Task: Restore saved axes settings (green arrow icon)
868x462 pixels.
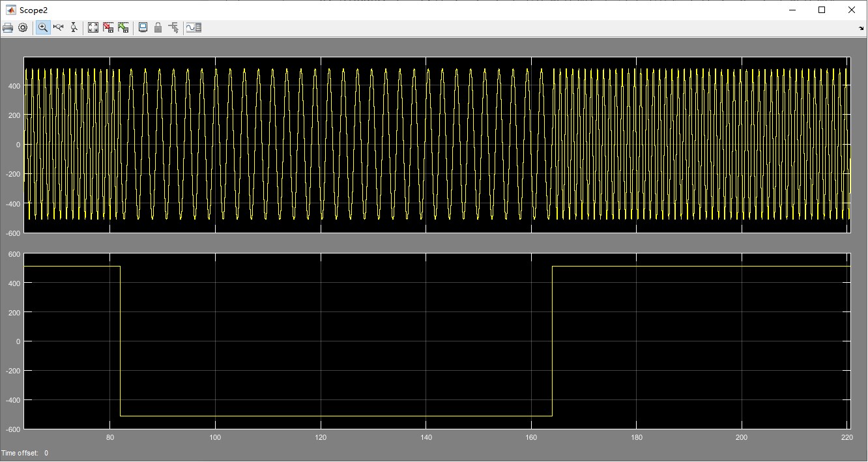Action: (123, 27)
